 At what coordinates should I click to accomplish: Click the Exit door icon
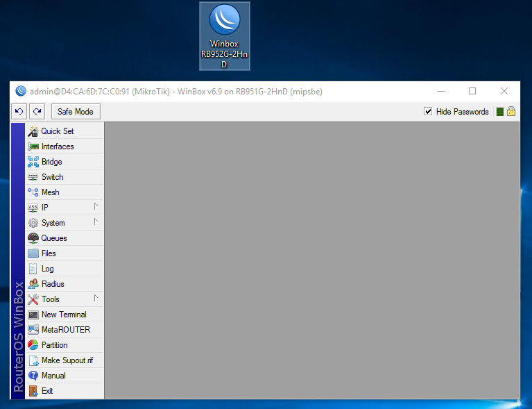pyautogui.click(x=33, y=391)
